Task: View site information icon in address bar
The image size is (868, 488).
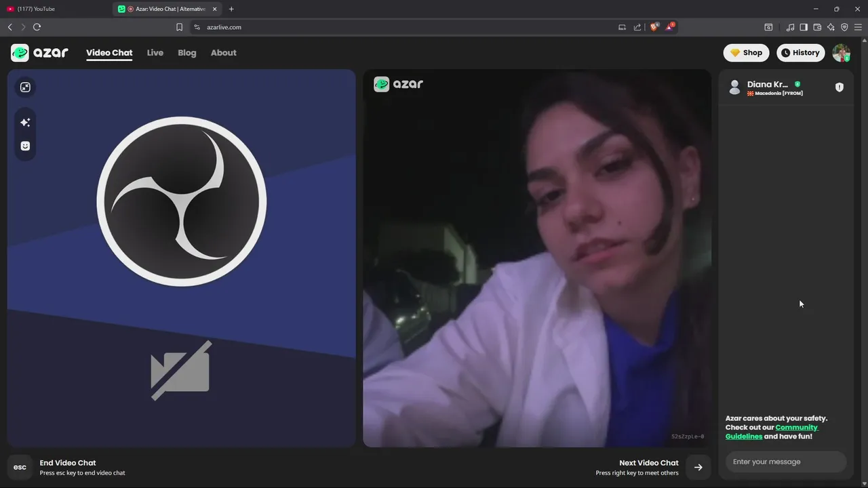Action: 197,27
